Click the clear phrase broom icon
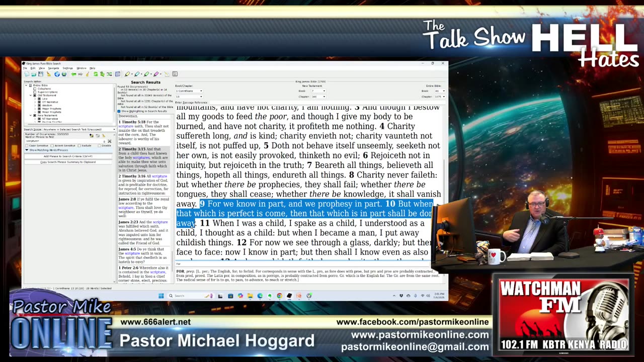Screen dimensions: 644x362 click(x=104, y=136)
